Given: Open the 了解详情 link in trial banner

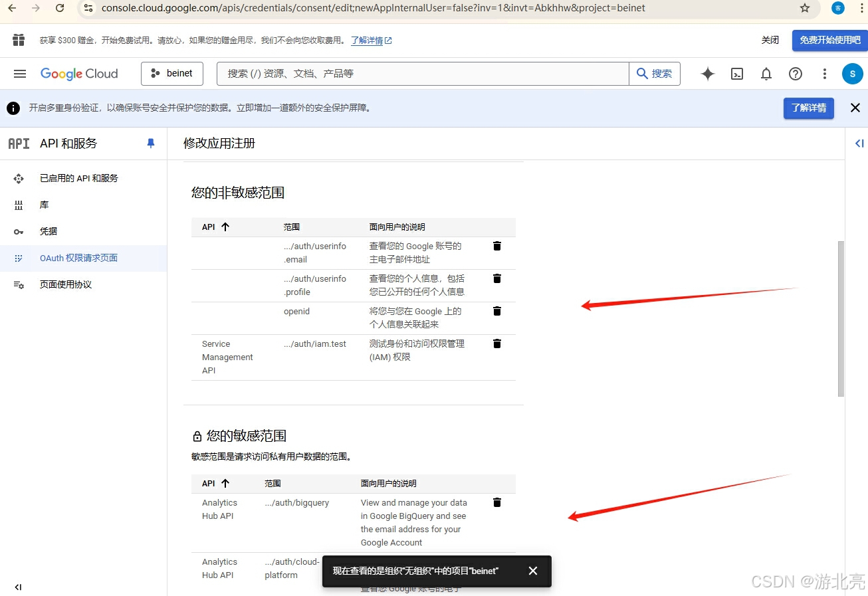Looking at the screenshot, I should tap(371, 41).
